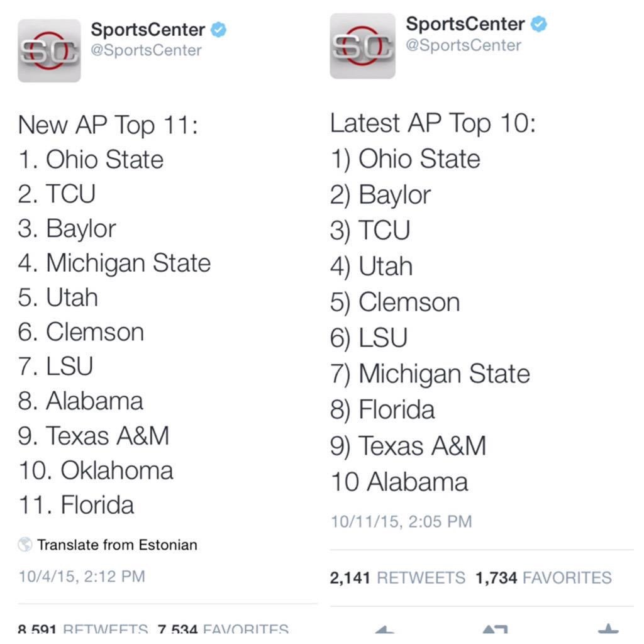Viewport: 644px width, 644px height.
Task: Tap the retweet icon under right tweet
Action: click(x=496, y=629)
